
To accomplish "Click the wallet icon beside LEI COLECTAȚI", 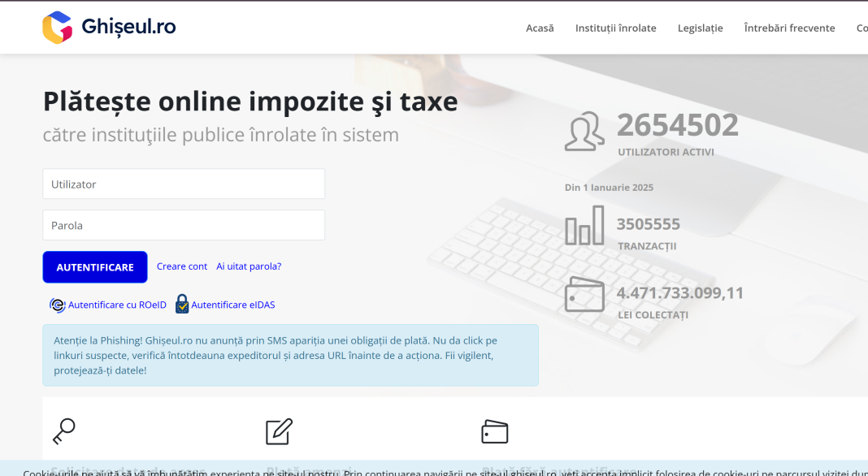I will tap(584, 295).
